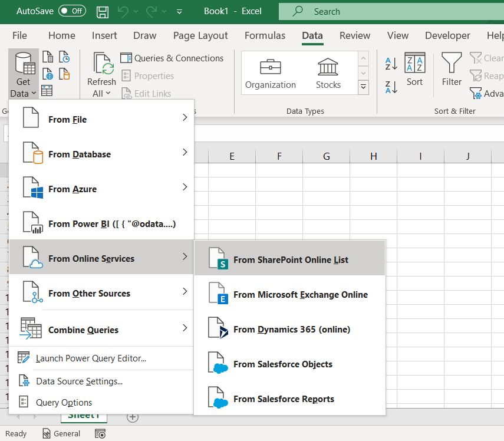
Task: Select the Organization data type
Action: (x=271, y=73)
